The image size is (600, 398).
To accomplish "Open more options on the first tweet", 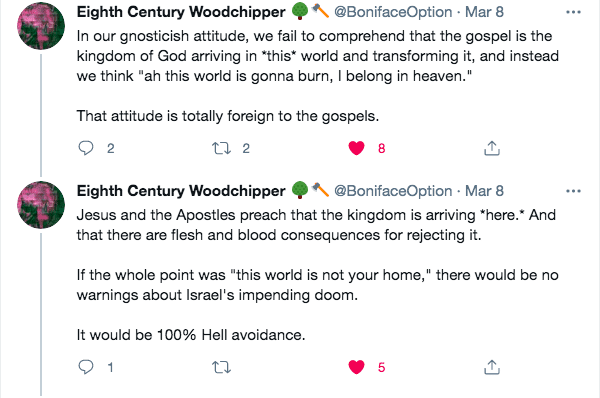I will (x=573, y=12).
